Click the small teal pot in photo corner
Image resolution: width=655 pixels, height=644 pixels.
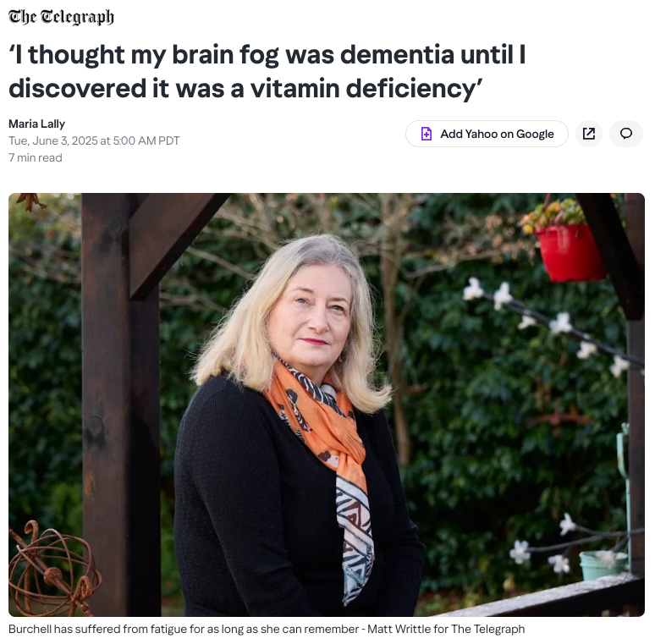click(603, 566)
